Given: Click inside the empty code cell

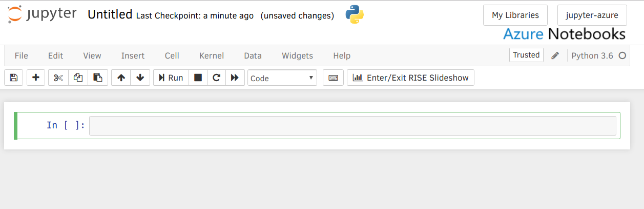Looking at the screenshot, I should (352, 126).
